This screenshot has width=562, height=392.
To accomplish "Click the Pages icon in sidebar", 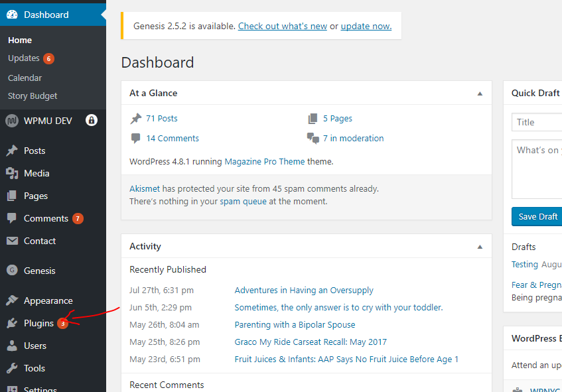I will pyautogui.click(x=12, y=196).
